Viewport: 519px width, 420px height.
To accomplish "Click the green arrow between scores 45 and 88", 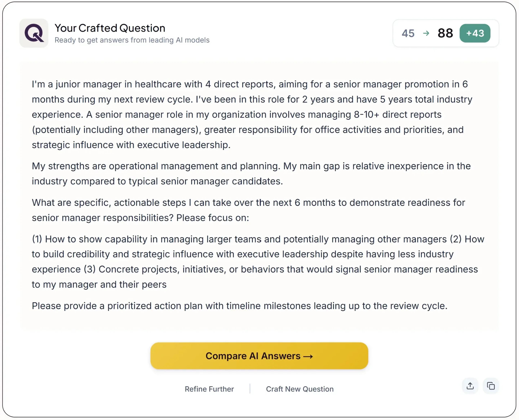I will click(x=426, y=33).
